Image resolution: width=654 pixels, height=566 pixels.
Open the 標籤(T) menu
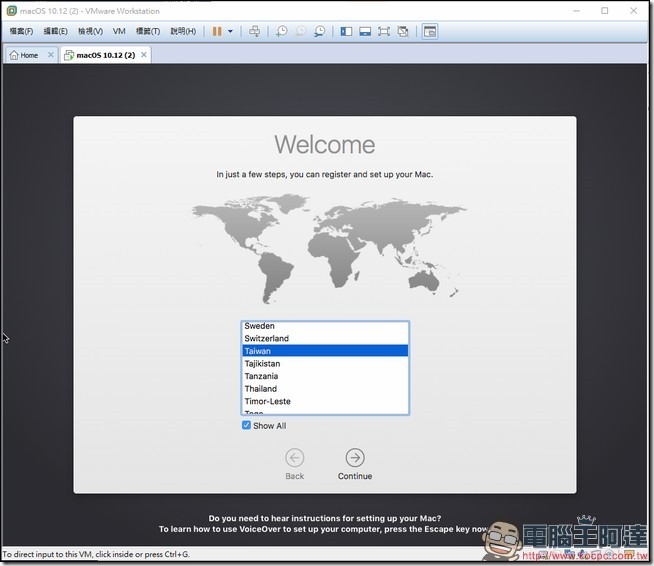[x=148, y=31]
